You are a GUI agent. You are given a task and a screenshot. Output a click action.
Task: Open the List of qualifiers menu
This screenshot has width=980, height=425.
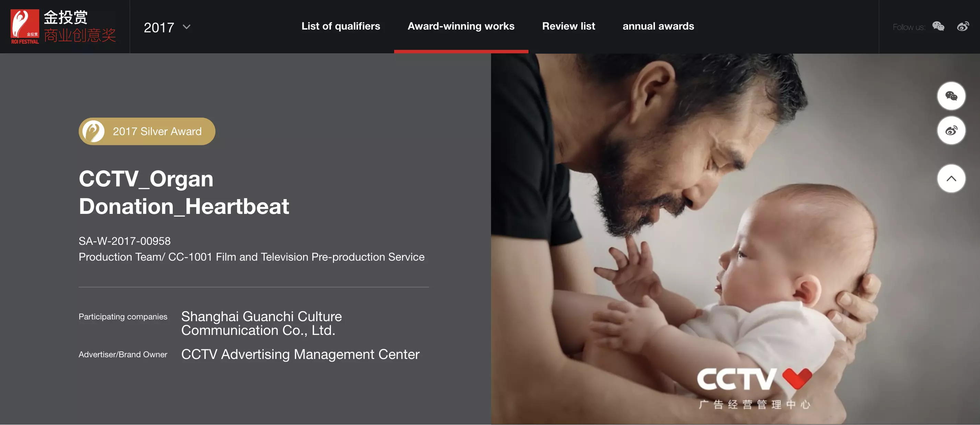(x=341, y=26)
